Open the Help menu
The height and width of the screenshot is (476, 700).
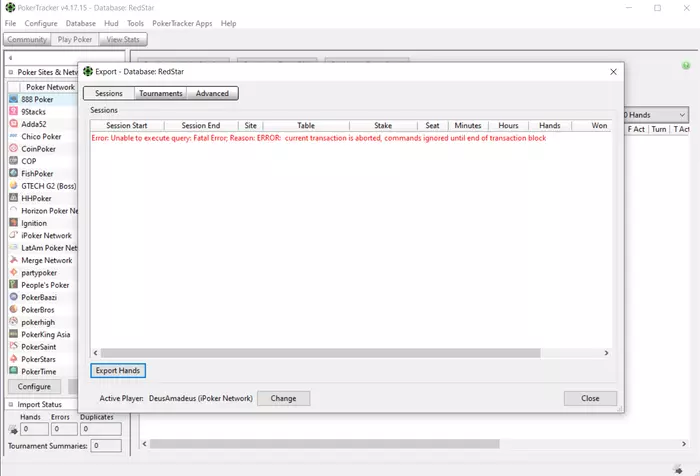click(x=228, y=23)
